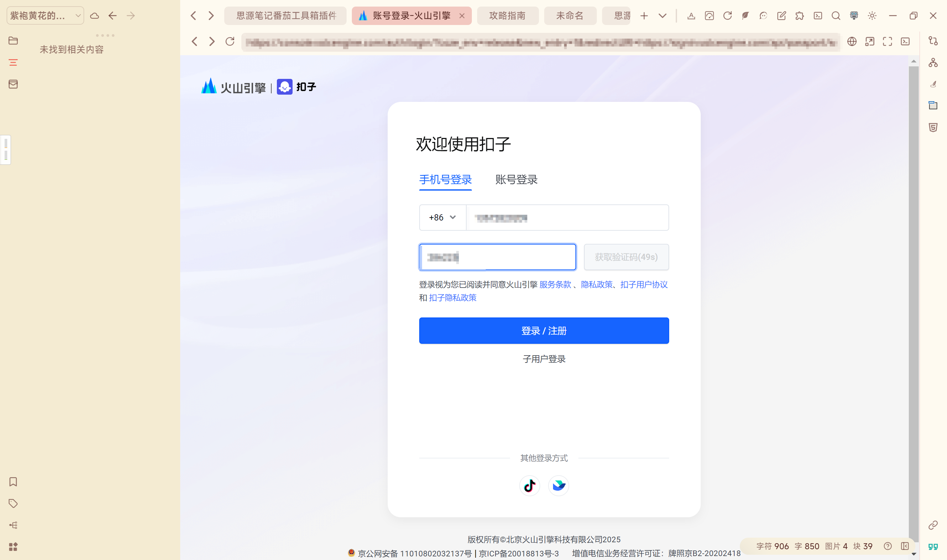Click the bookmark icon in left sidebar
The width and height of the screenshot is (947, 560).
[13, 481]
